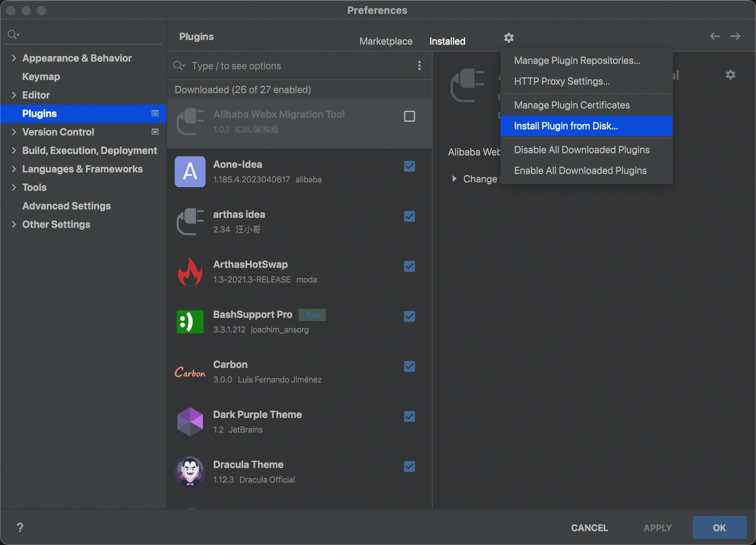Click the OK button
The width and height of the screenshot is (756, 545).
click(x=719, y=528)
